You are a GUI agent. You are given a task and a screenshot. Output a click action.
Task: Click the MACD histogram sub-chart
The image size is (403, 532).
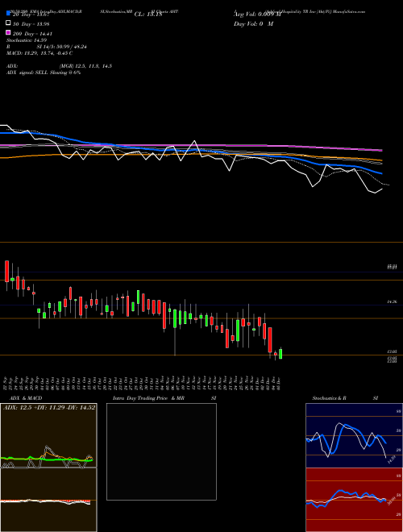click(48, 500)
